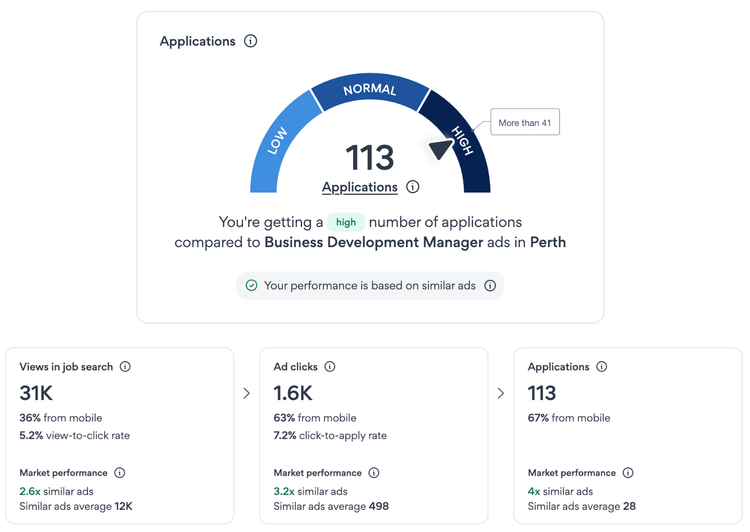Click the 31K views value

point(36,393)
